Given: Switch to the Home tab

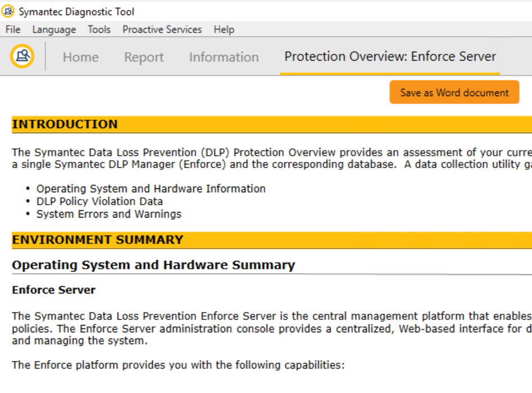Looking at the screenshot, I should (x=81, y=57).
